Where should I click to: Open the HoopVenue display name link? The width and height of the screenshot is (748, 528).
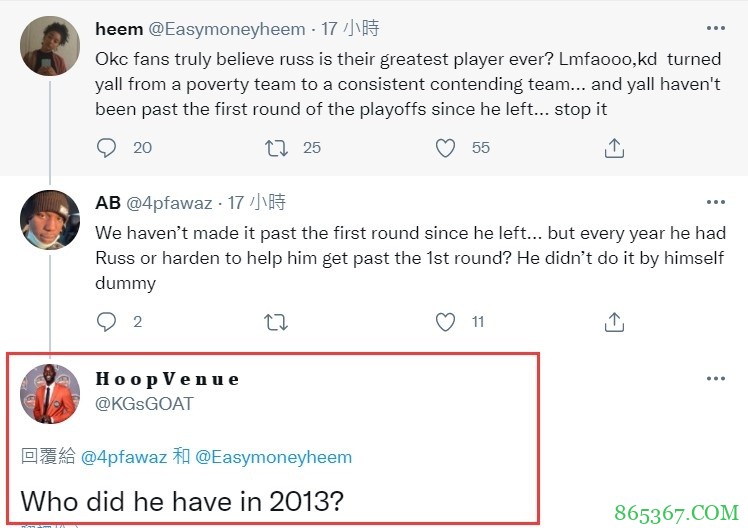pos(168,379)
